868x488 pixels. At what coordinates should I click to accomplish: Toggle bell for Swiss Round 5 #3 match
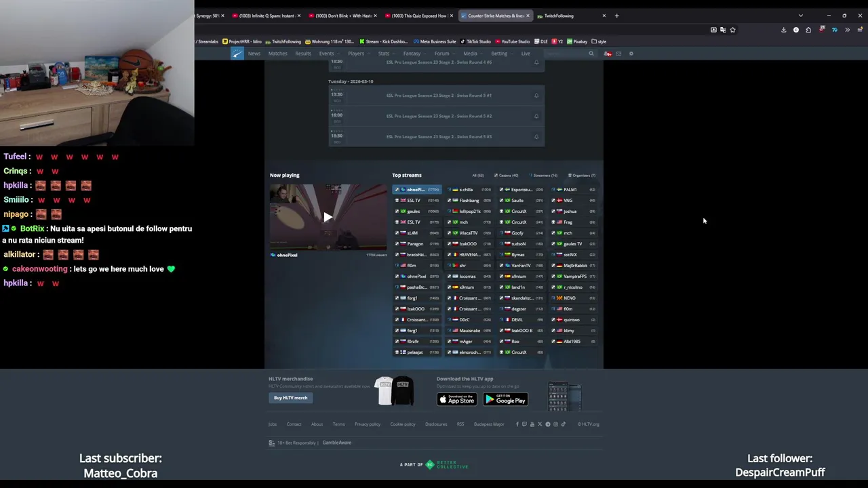[x=536, y=137]
